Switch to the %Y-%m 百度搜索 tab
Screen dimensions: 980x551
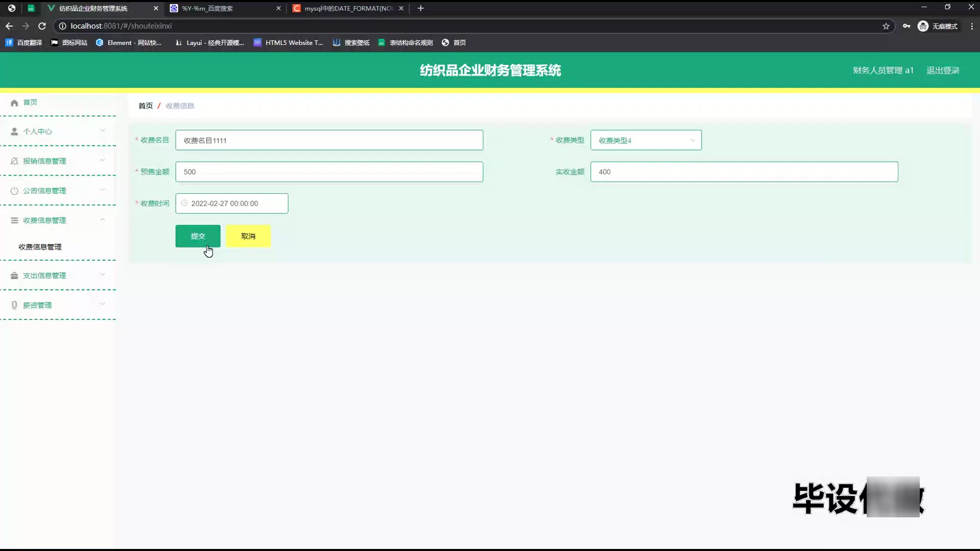225,8
